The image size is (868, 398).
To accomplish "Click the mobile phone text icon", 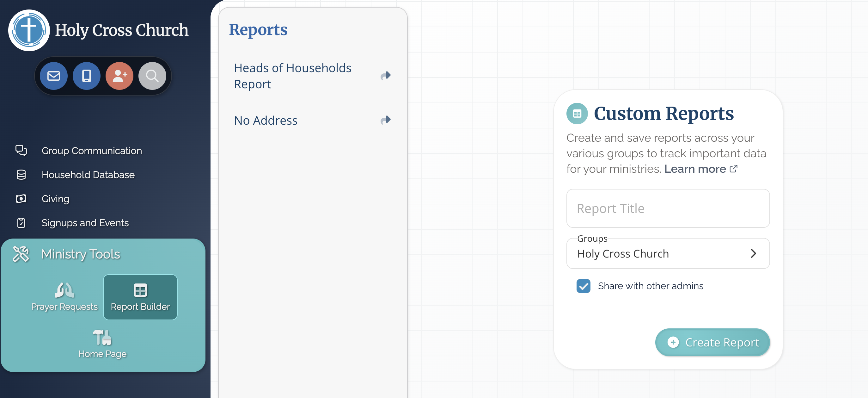I will pos(87,76).
